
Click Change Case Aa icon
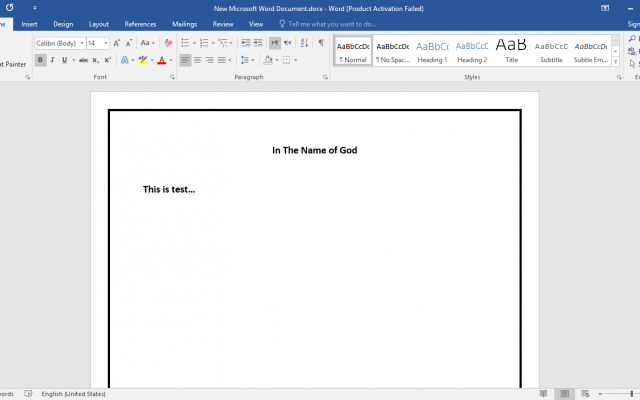(x=145, y=43)
